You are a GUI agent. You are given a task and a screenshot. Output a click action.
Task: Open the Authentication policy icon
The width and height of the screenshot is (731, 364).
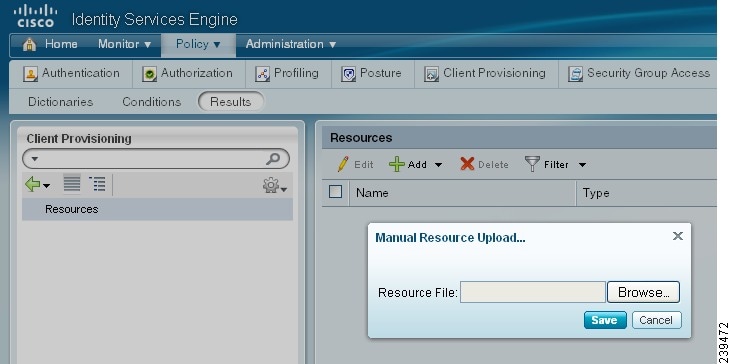30,75
